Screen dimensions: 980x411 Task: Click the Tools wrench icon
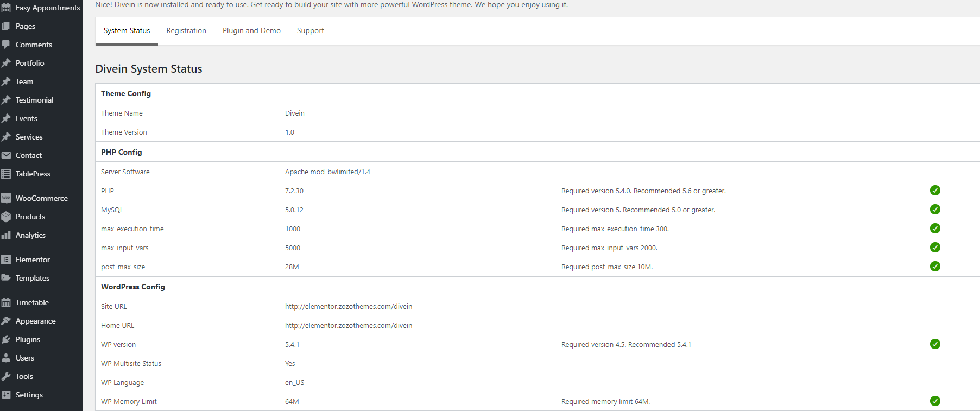6,376
